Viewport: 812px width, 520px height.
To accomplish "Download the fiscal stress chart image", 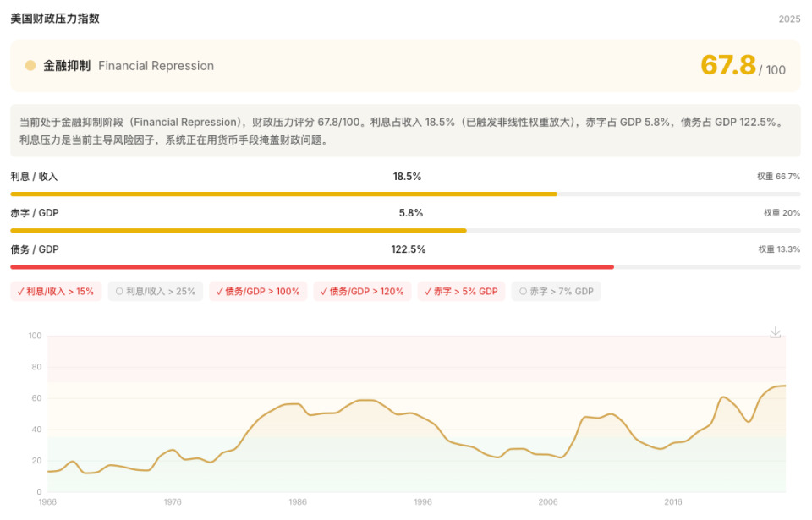I will pos(775,332).
